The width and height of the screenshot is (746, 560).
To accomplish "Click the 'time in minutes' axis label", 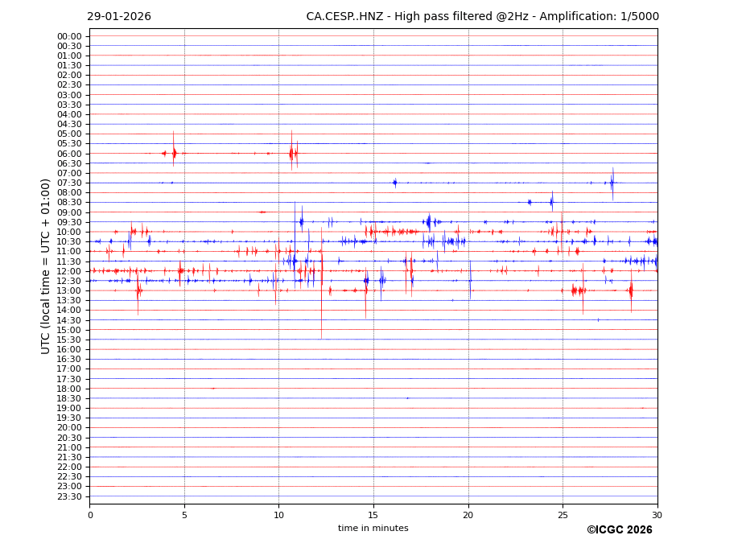I will tap(373, 529).
